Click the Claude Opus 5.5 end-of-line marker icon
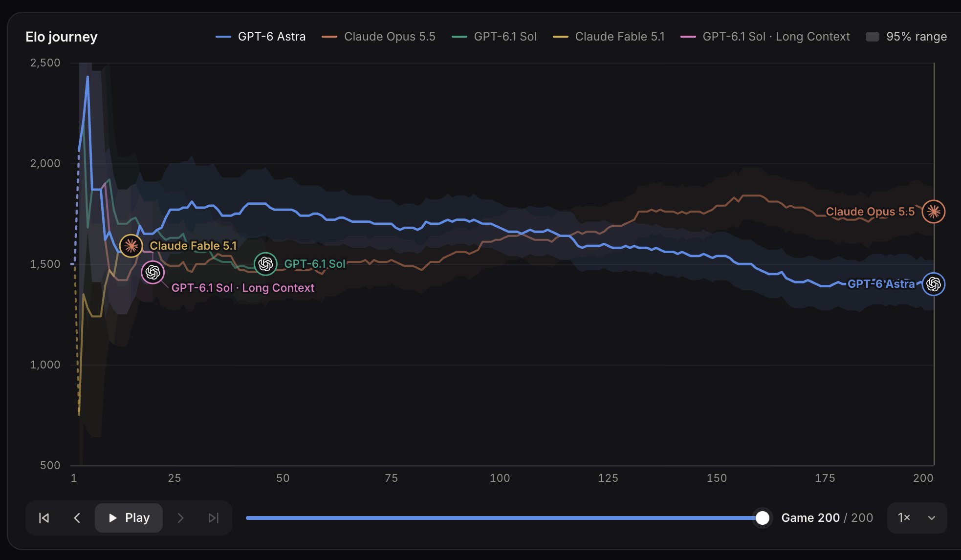This screenshot has width=961, height=560. (934, 212)
